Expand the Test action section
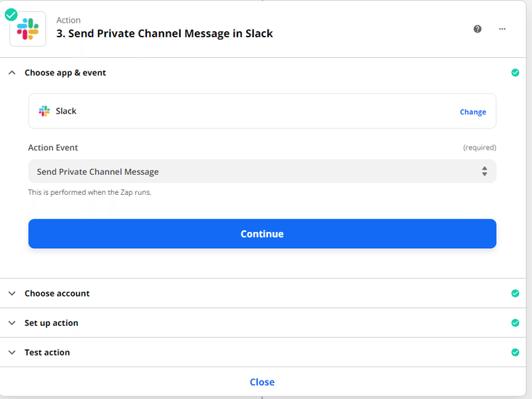Screen dimensions: 532x399 pos(12,352)
